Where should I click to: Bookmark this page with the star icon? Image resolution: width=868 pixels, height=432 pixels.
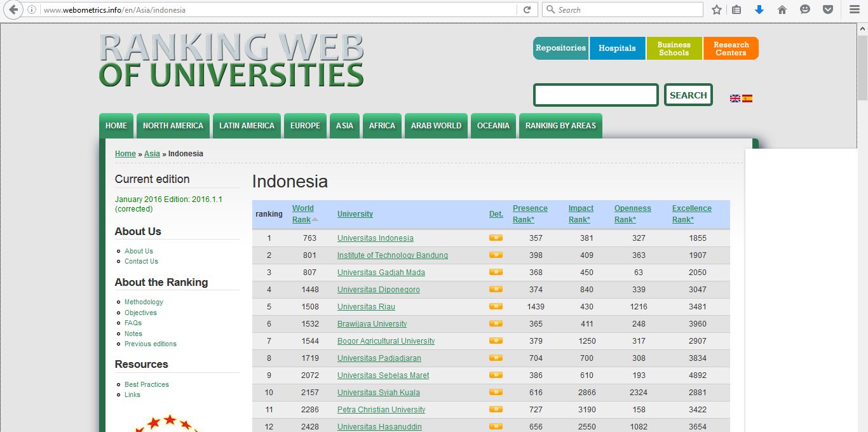click(717, 10)
